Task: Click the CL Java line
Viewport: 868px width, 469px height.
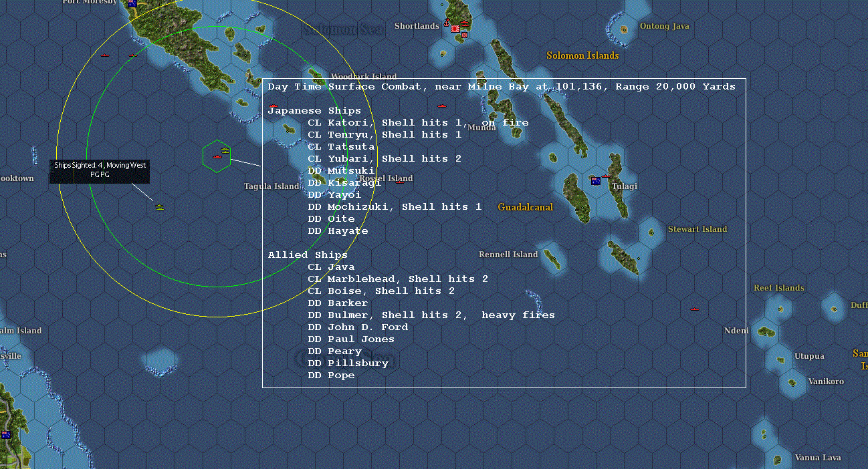Action: pos(331,267)
